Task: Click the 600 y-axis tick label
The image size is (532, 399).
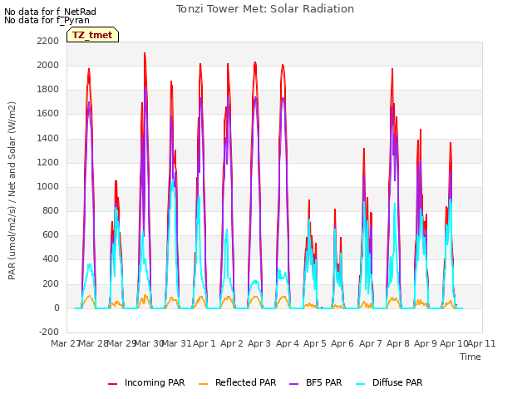Action: 51,234
